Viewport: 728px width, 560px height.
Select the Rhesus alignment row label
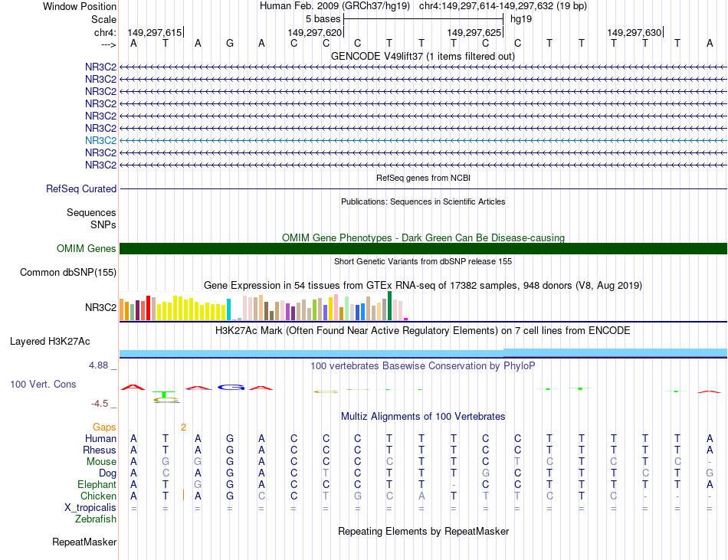click(100, 450)
